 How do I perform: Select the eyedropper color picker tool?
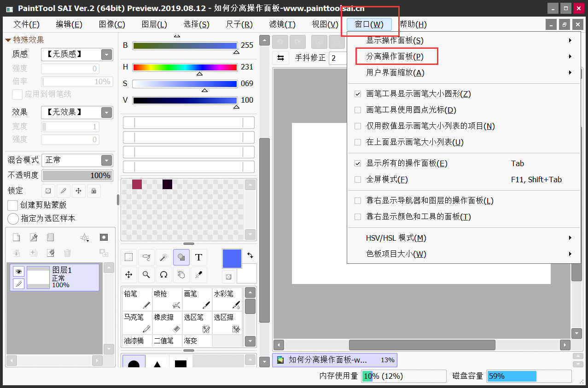pos(198,275)
